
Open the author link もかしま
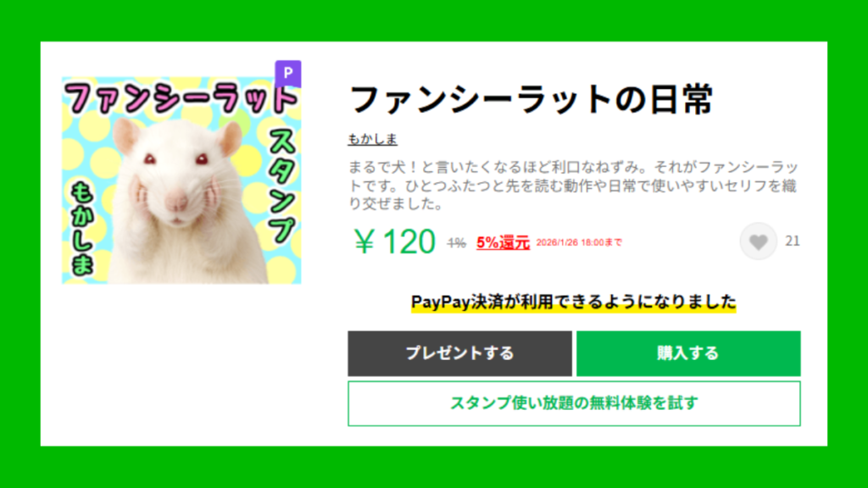click(373, 139)
